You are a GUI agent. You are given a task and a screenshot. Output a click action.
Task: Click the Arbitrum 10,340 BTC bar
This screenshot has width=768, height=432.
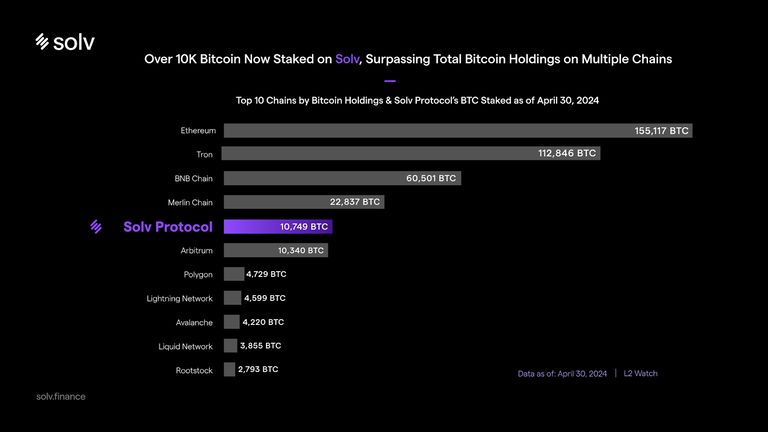[275, 250]
